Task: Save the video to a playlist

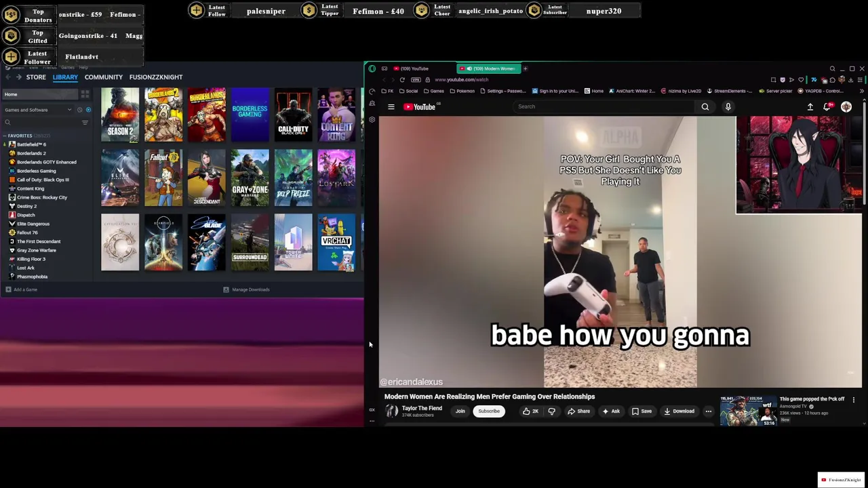Action: point(642,411)
